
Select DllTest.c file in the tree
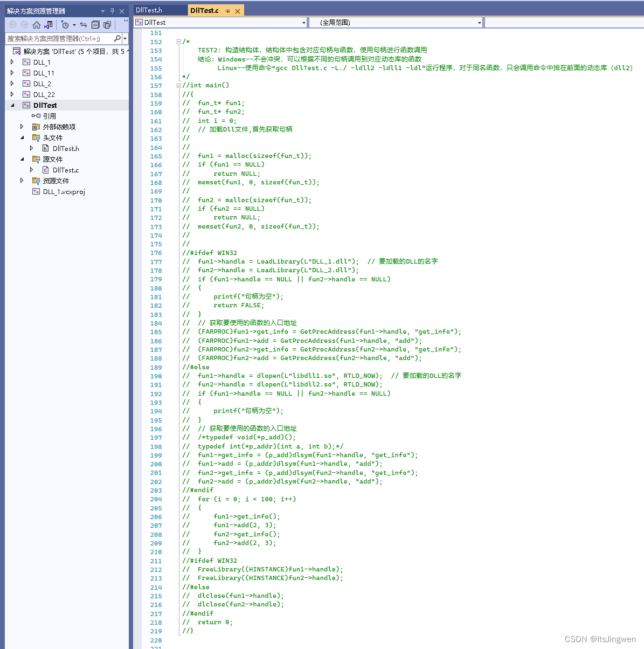(66, 170)
